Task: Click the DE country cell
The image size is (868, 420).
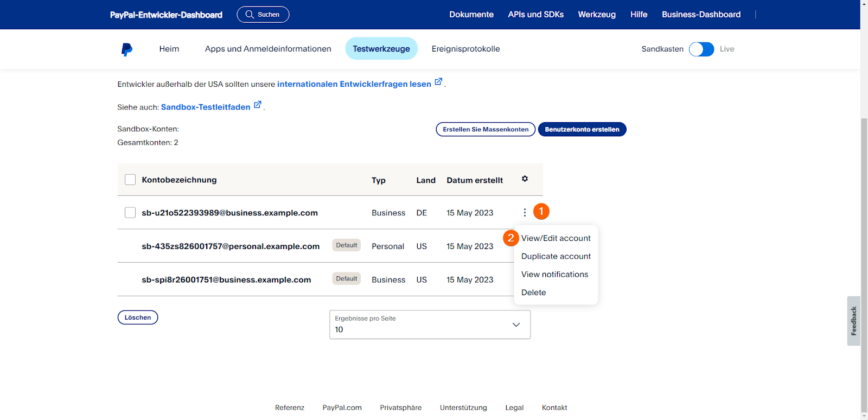Action: click(x=422, y=213)
